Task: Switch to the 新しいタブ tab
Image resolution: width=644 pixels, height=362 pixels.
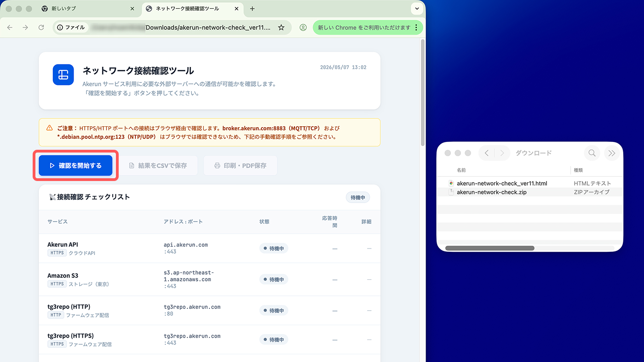Action: [x=87, y=9]
